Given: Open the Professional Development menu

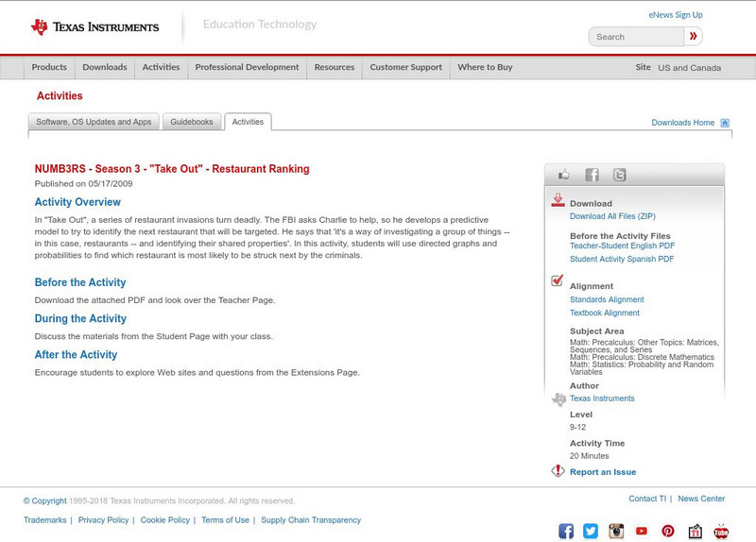Looking at the screenshot, I should (x=247, y=67).
